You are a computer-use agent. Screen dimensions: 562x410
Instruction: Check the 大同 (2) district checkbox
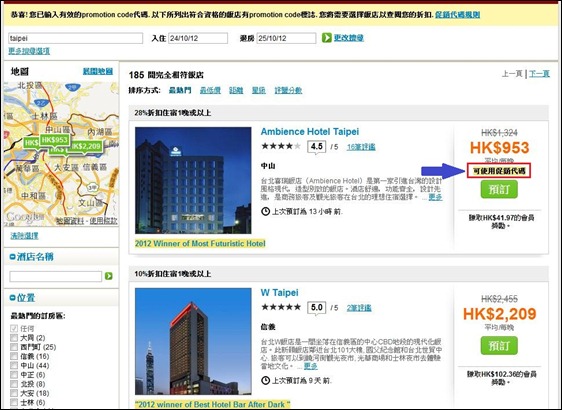pos(14,338)
